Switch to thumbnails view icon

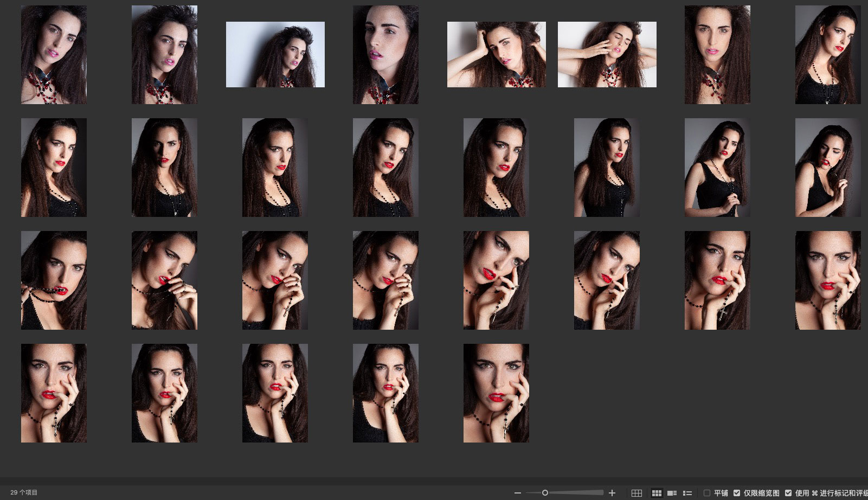(657, 493)
